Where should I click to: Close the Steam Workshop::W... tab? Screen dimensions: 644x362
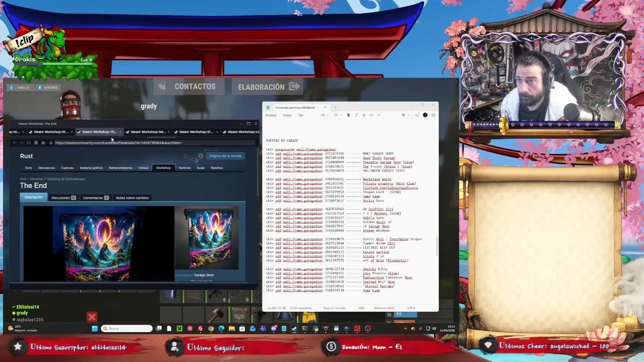tap(71, 132)
